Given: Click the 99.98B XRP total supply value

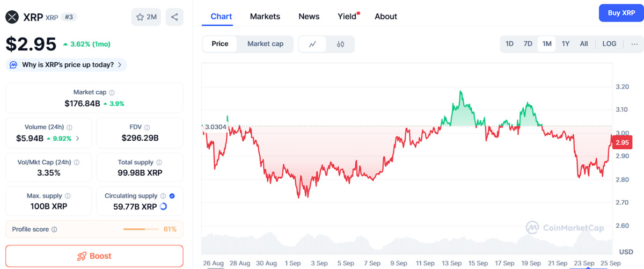Looking at the screenshot, I should [x=140, y=172].
